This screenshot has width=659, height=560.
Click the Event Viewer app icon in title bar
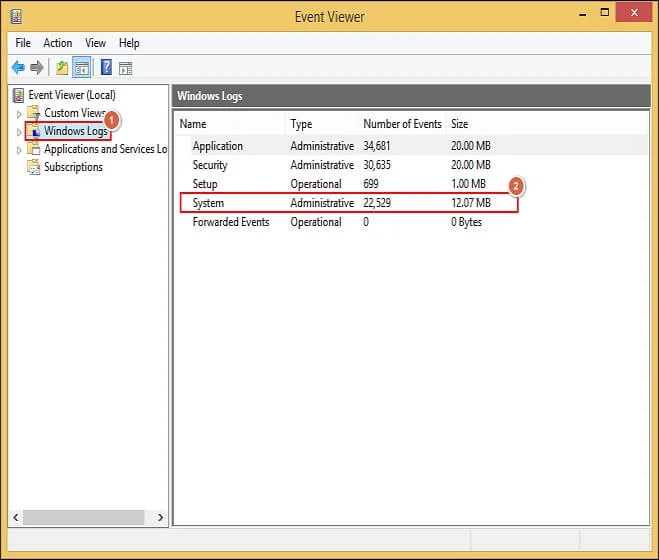pyautogui.click(x=16, y=17)
